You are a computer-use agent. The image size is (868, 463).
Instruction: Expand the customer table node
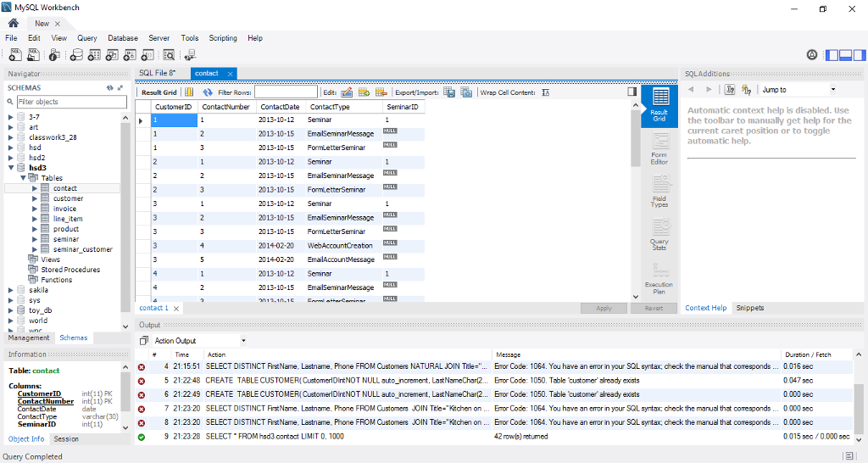tap(34, 198)
